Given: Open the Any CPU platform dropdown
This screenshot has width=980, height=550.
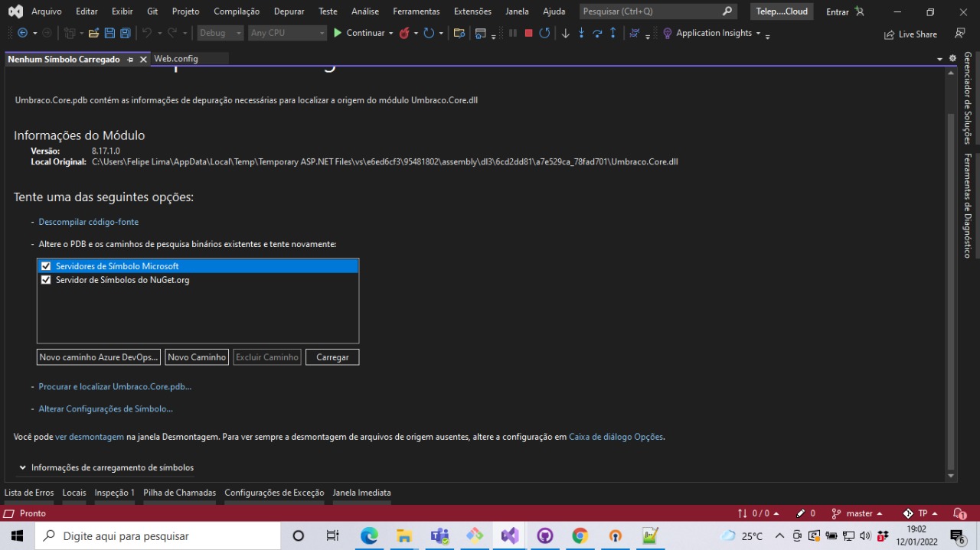Looking at the screenshot, I should coord(288,33).
